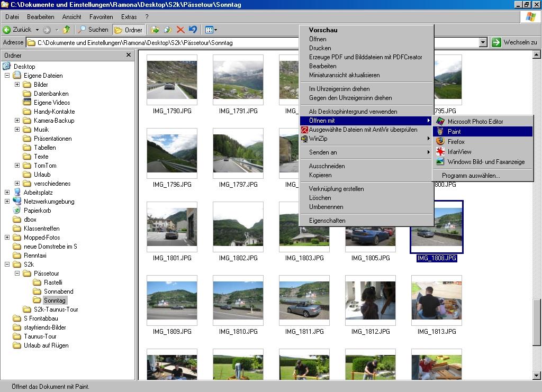542x392 pixels.
Task: Click the red Delete icon in toolbar
Action: (x=180, y=30)
